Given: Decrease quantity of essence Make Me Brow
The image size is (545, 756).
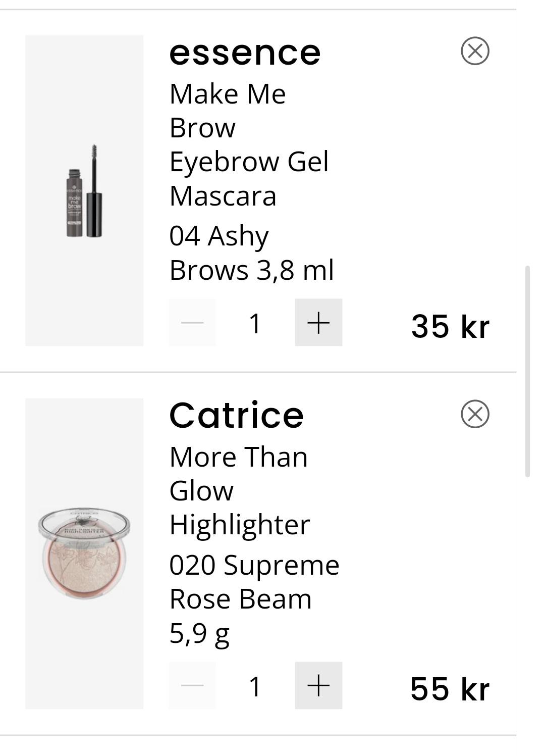Looking at the screenshot, I should tap(192, 322).
